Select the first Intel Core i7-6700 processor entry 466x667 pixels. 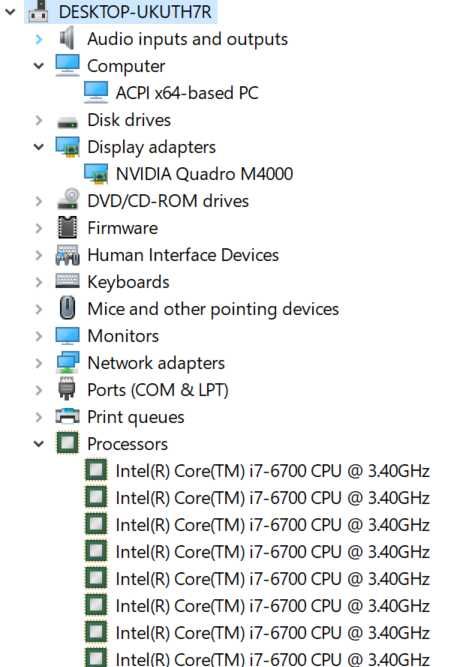click(272, 471)
